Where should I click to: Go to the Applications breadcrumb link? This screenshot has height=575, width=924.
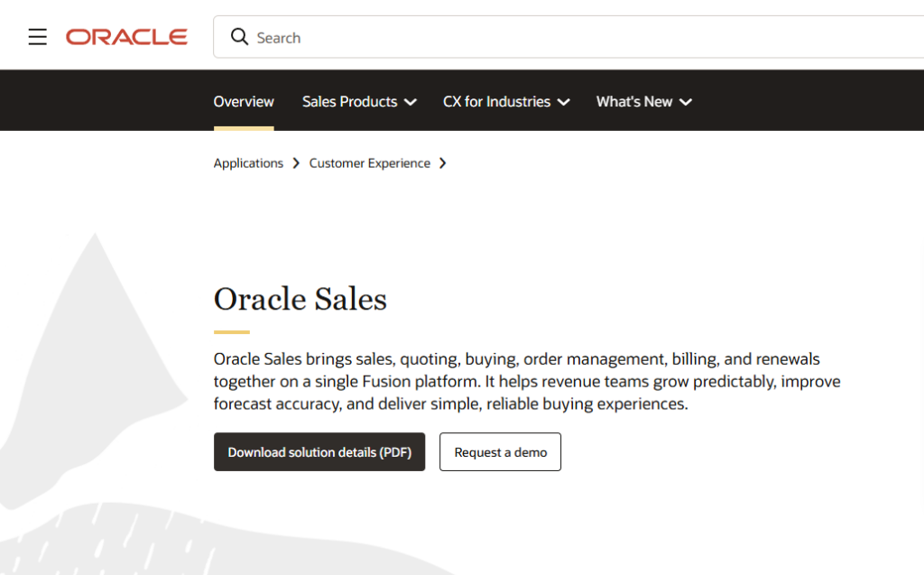pyautogui.click(x=248, y=163)
